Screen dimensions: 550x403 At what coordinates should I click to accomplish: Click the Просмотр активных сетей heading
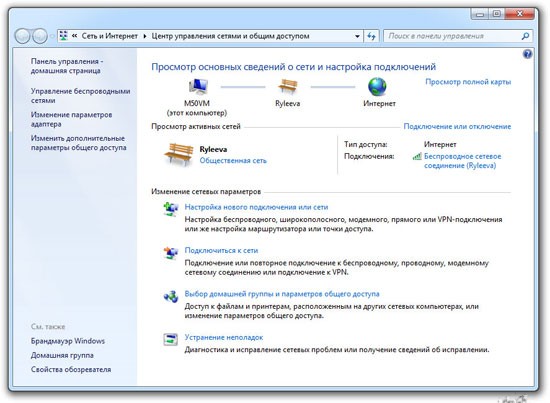click(196, 126)
